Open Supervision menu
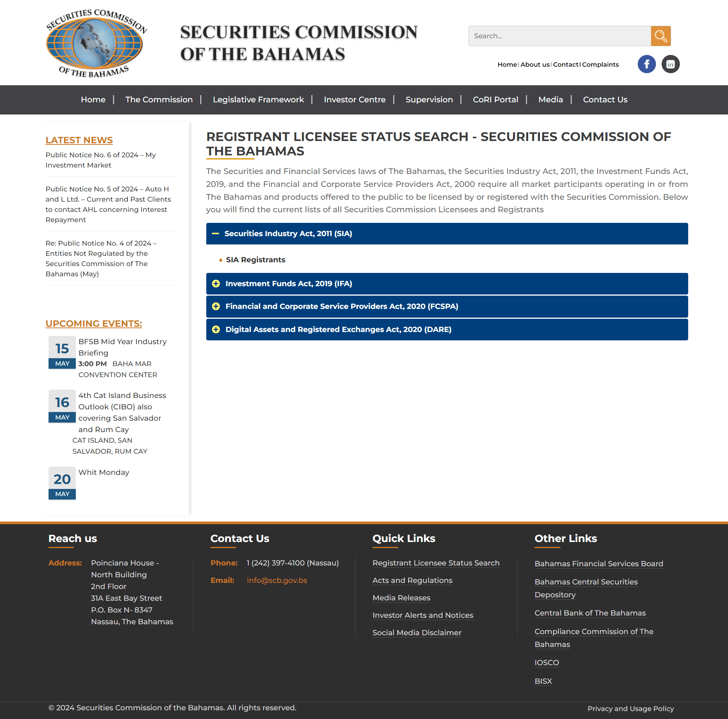 429,100
